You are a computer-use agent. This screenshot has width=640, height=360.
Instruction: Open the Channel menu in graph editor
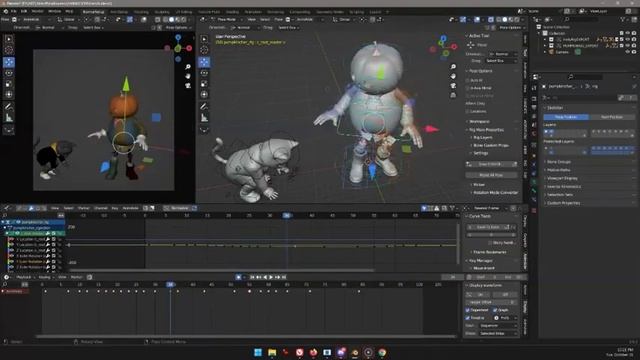[100, 208]
